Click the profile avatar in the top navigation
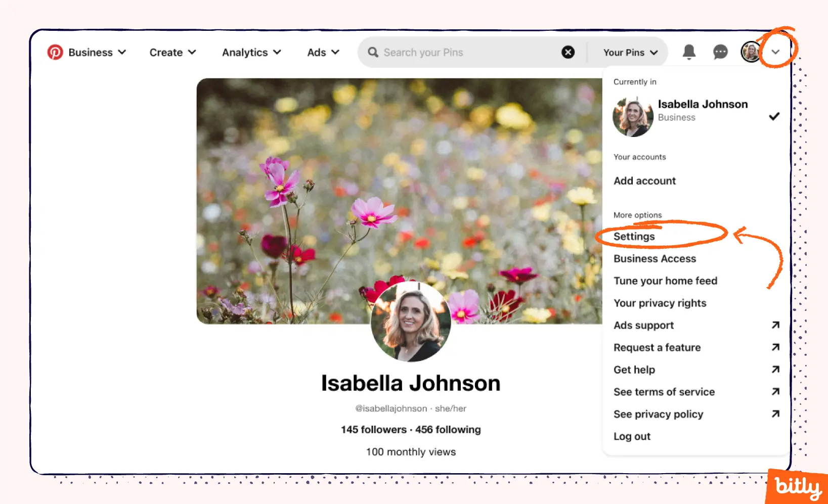This screenshot has height=504, width=828. tap(750, 52)
